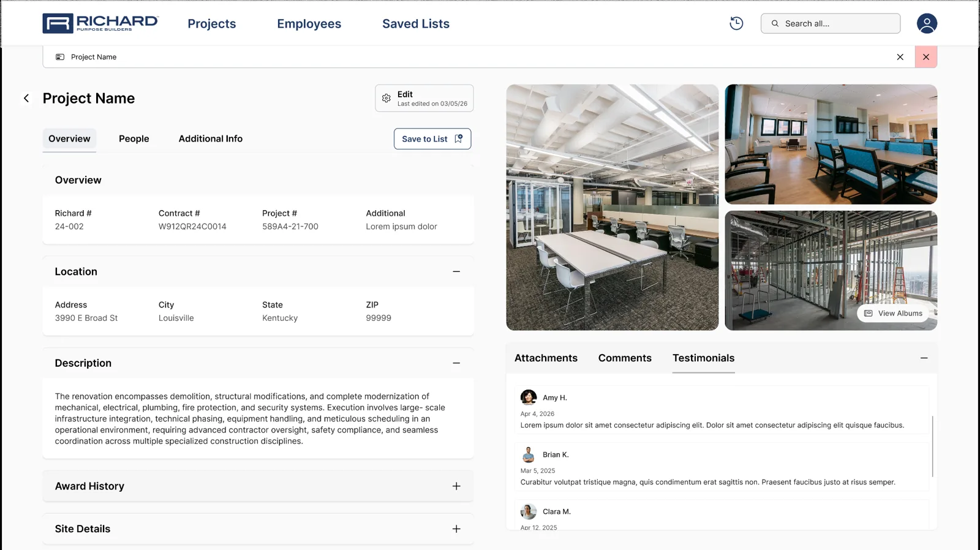Viewport: 980px width, 550px height.
Task: Open the large open-office photo
Action: click(x=612, y=208)
